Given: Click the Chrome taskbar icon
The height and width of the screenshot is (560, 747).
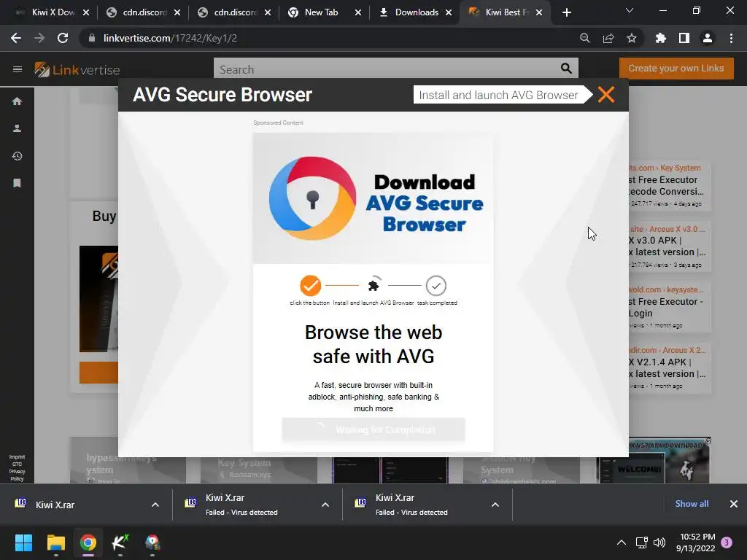Looking at the screenshot, I should pos(88,542).
